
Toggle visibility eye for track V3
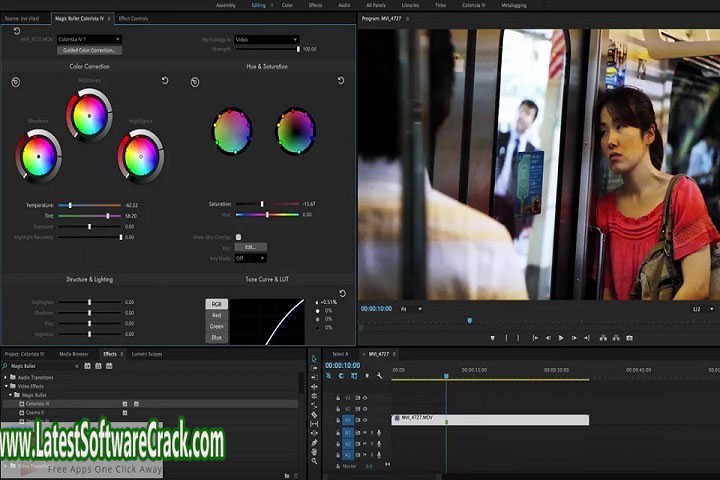365,398
